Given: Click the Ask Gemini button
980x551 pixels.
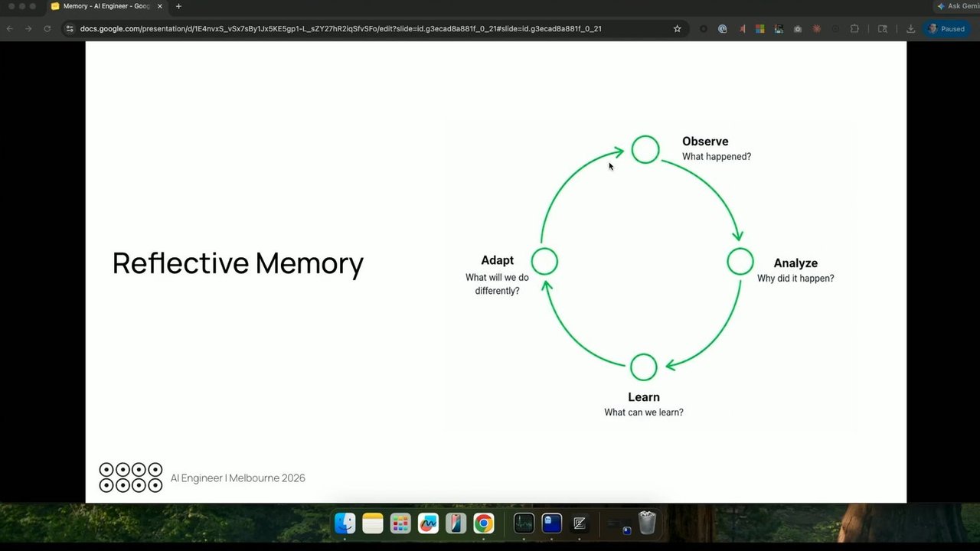Looking at the screenshot, I should click(957, 6).
